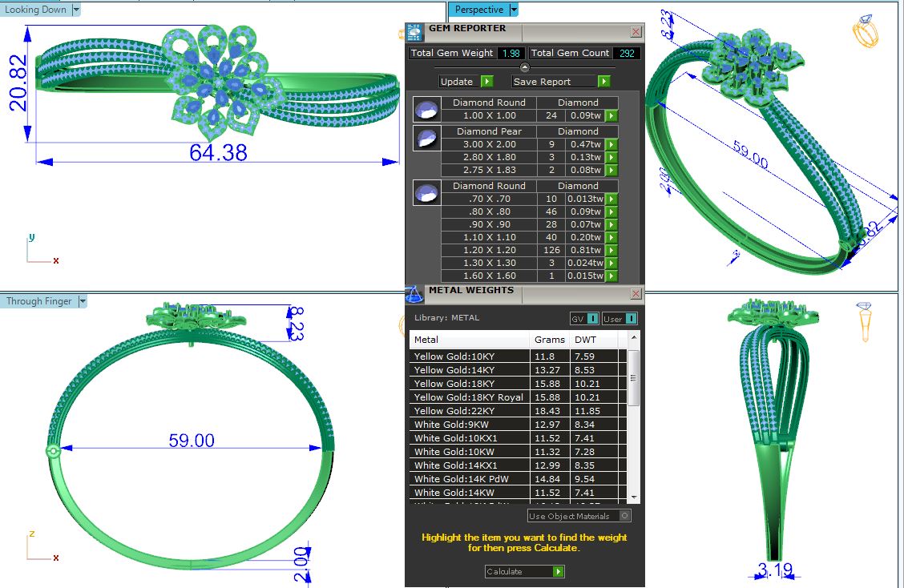Open the Perspective viewport dropdown menu
904x588 pixels.
click(x=514, y=10)
